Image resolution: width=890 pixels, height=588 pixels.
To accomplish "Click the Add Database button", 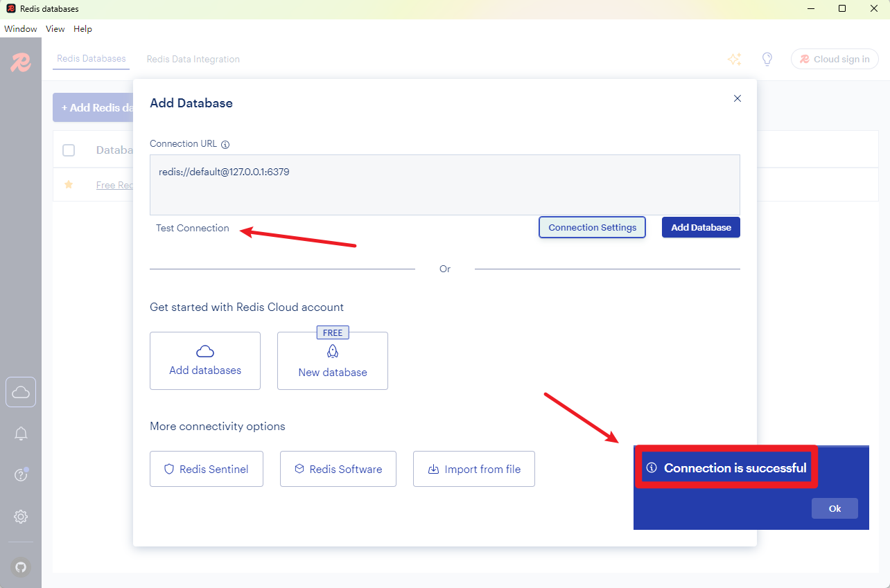I will [x=701, y=227].
